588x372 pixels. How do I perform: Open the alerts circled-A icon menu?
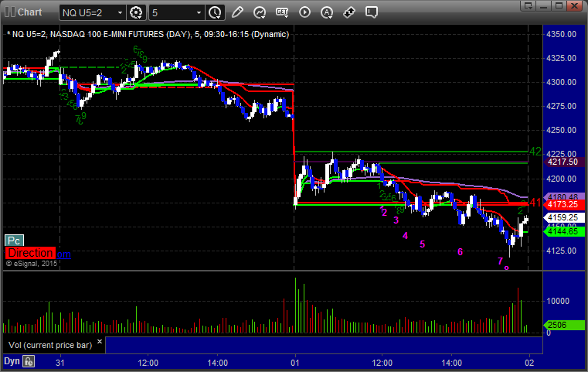click(327, 12)
